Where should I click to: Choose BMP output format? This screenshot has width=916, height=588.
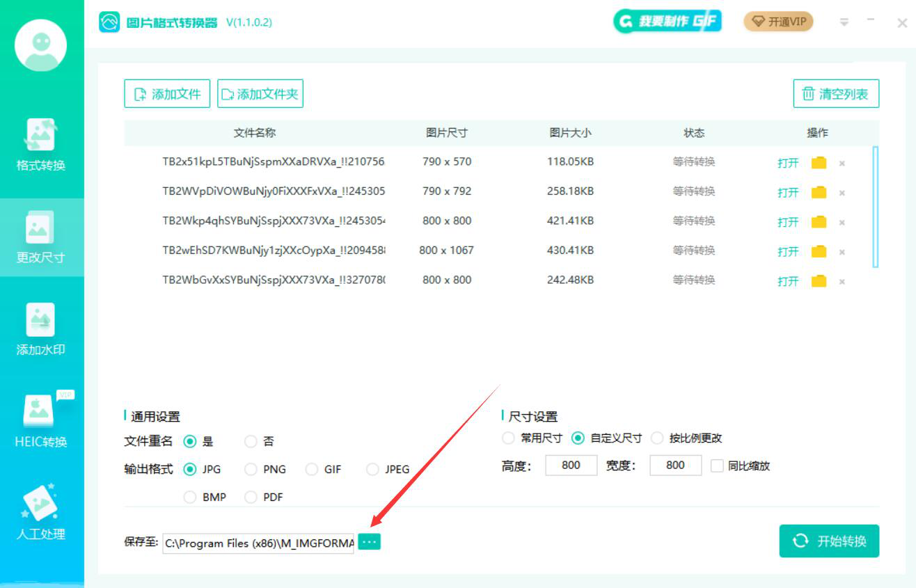pos(190,497)
